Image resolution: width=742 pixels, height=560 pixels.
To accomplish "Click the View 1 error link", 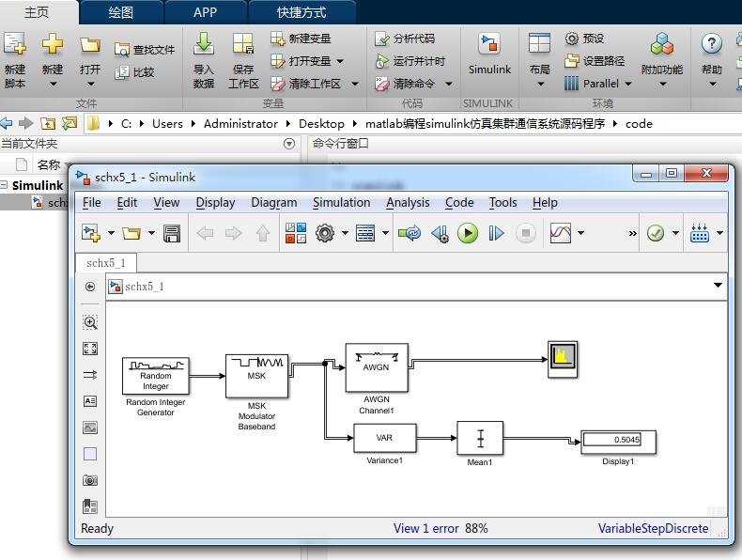I will pos(425,528).
